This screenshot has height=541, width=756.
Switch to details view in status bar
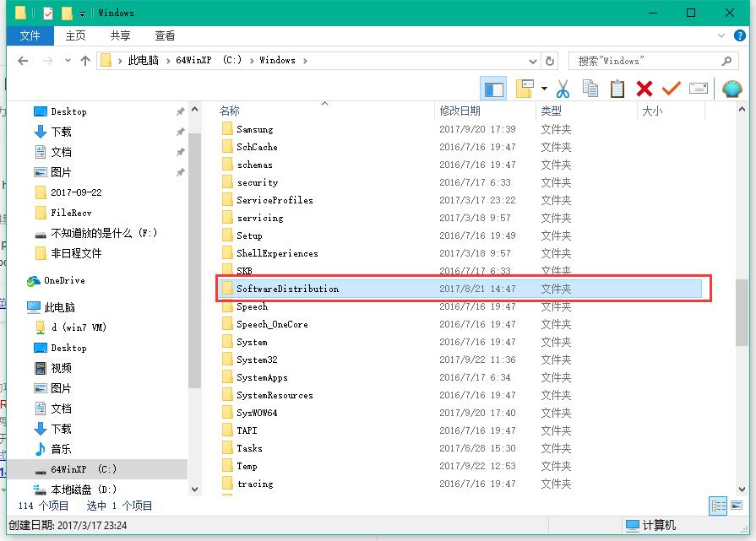[x=717, y=505]
